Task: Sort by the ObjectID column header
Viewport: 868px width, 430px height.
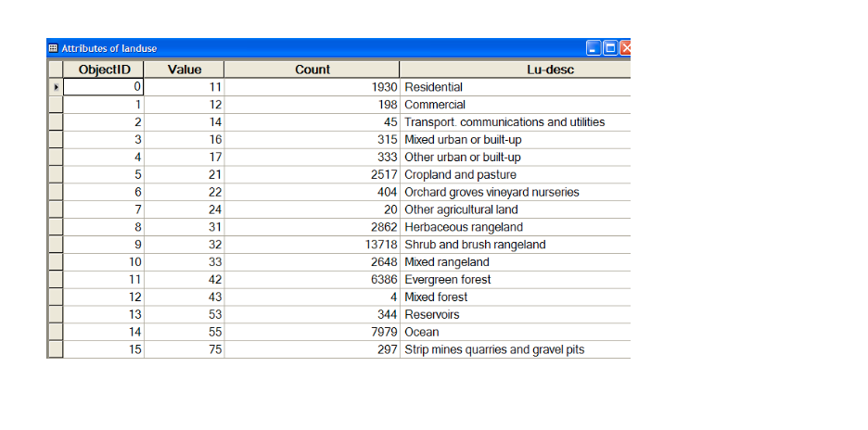Action: pyautogui.click(x=104, y=70)
